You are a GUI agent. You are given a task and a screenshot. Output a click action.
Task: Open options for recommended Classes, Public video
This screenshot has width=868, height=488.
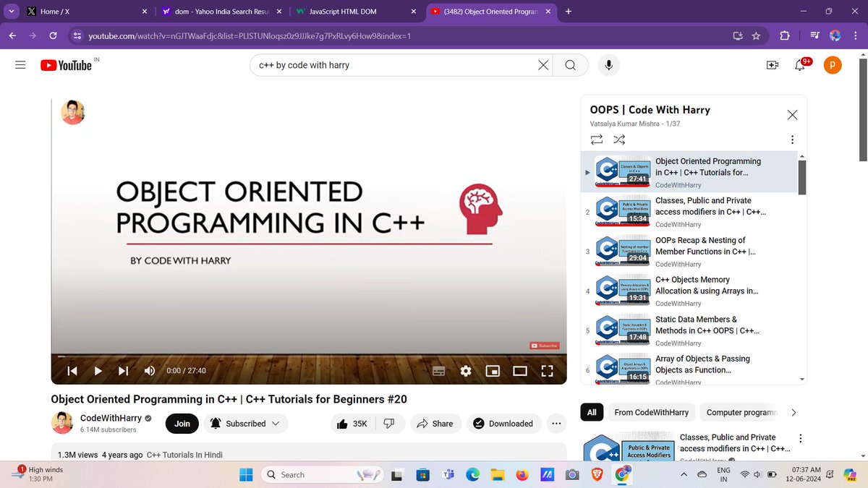pos(799,438)
